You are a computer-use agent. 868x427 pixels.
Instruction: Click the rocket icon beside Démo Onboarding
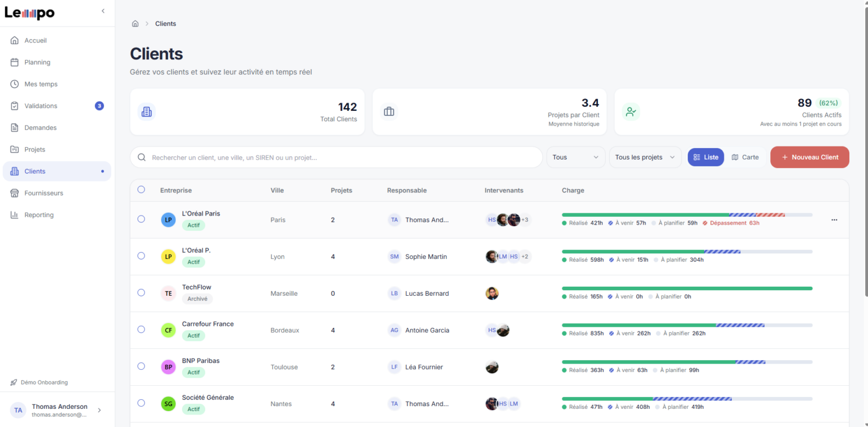pyautogui.click(x=14, y=382)
